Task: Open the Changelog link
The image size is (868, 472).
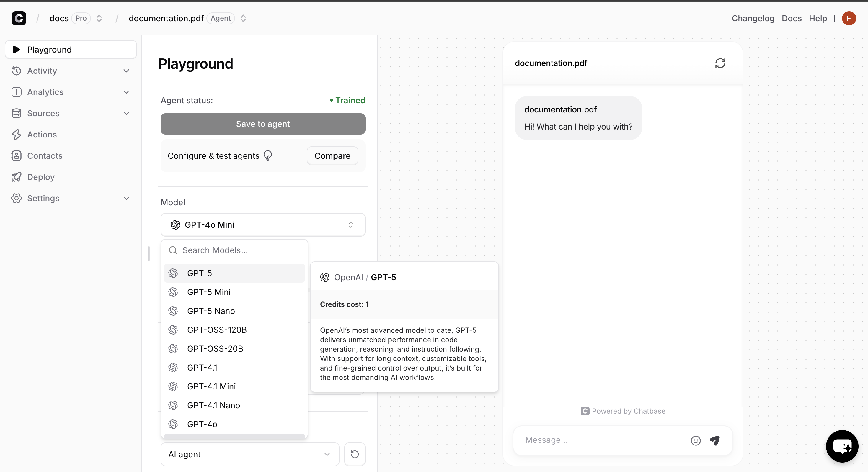Action: click(x=753, y=18)
